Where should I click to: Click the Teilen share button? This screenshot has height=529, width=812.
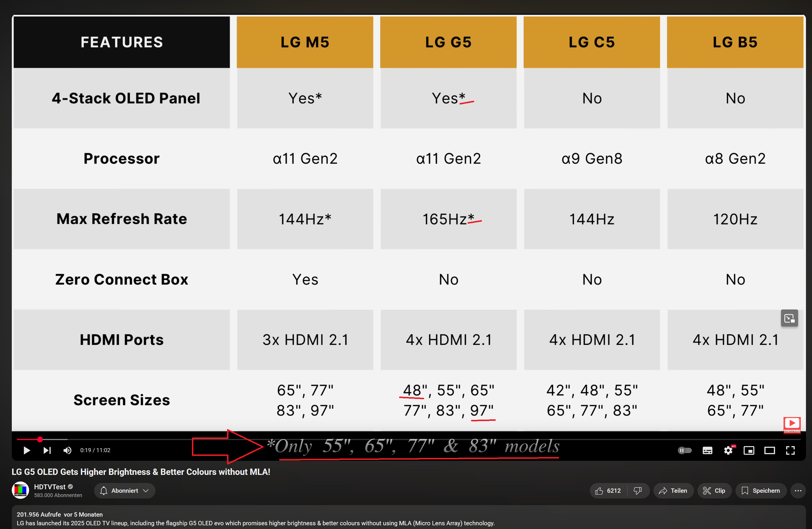pyautogui.click(x=673, y=491)
